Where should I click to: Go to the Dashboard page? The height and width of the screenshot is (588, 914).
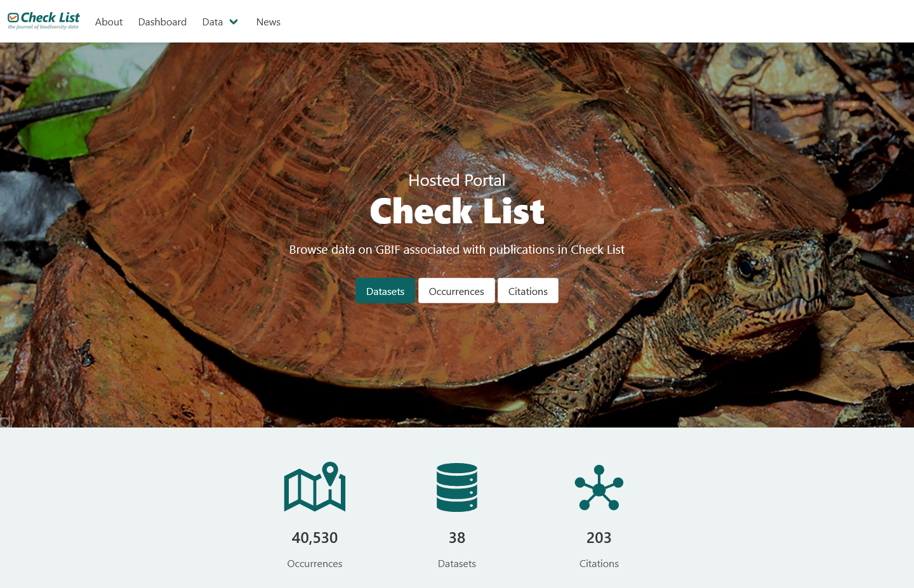(162, 22)
